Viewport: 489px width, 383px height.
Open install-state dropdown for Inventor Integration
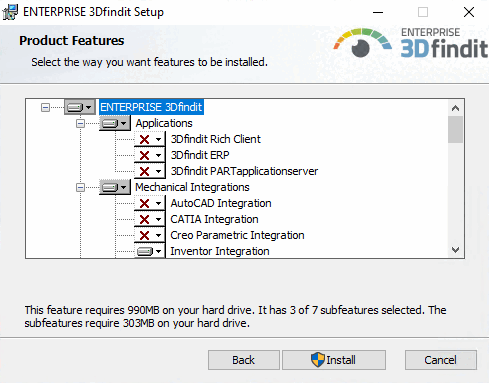(x=150, y=251)
